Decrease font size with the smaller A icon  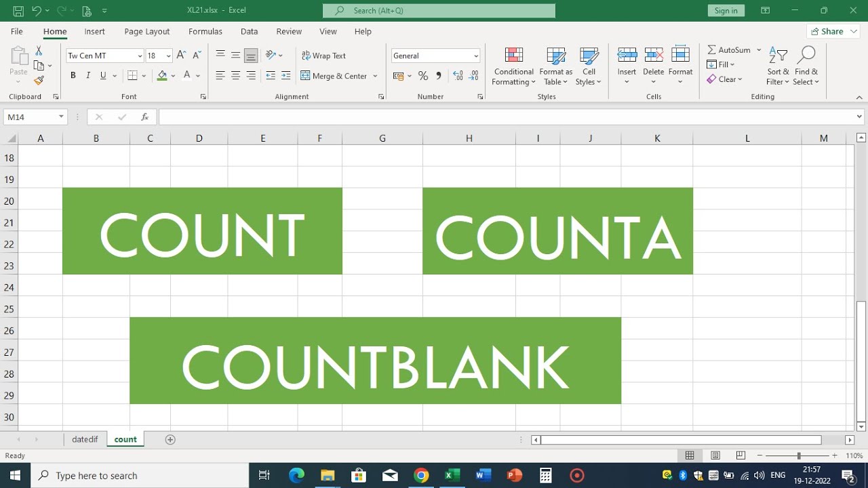(x=197, y=56)
